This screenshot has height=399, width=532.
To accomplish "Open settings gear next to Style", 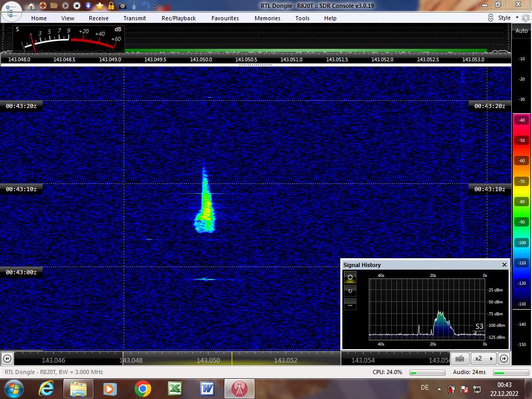I will pos(526,18).
